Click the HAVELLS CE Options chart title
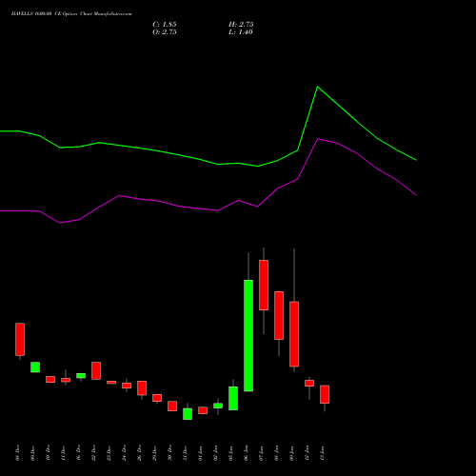Image resolution: width=476 pixels, height=476 pixels. tap(71, 13)
